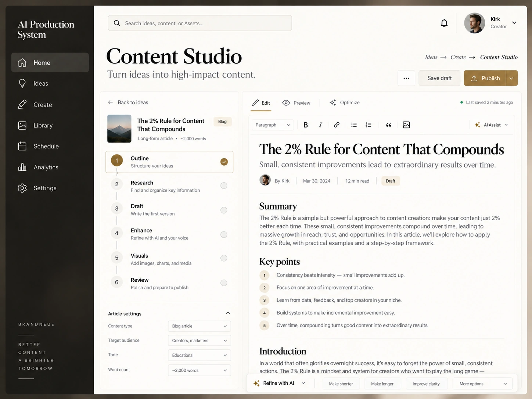Collapse Article settings section
The width and height of the screenshot is (532, 399).
click(x=228, y=313)
